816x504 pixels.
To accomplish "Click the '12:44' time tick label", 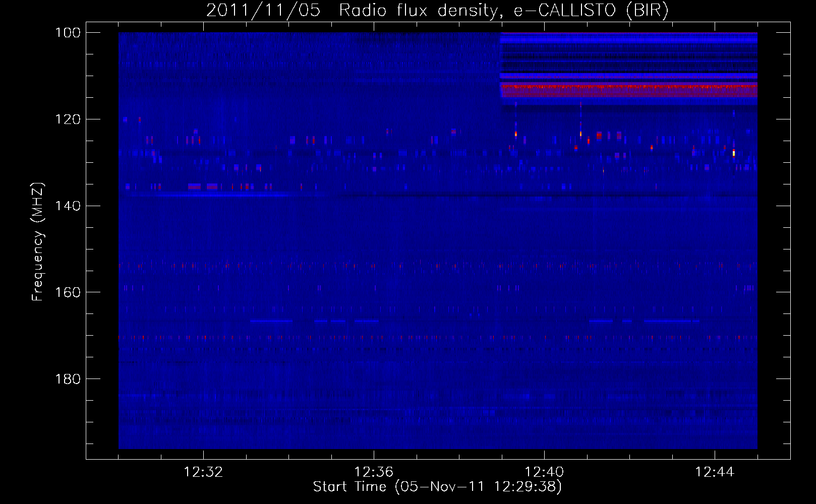I will (715, 472).
